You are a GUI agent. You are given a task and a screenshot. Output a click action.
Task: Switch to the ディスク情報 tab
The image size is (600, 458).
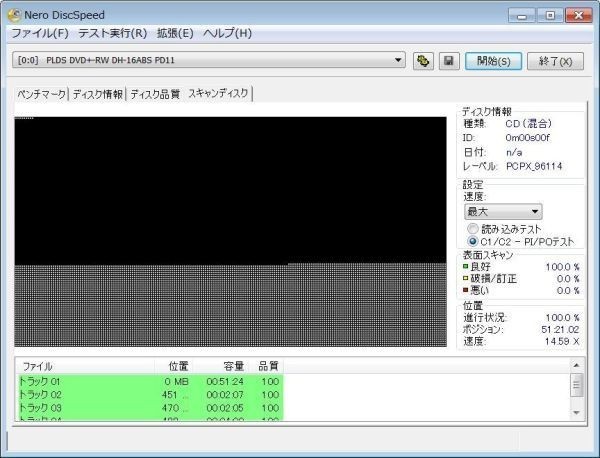[98, 94]
